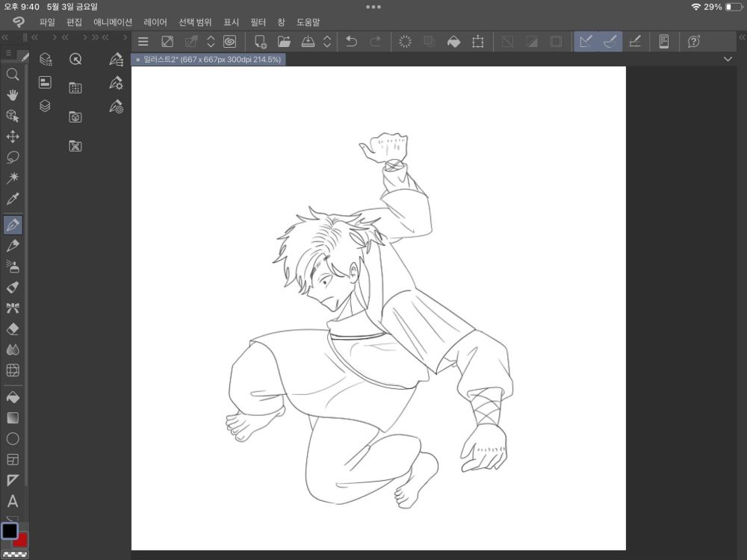Clear the layer with dotted-circle icon
Screen dimensions: 747x560
click(405, 41)
